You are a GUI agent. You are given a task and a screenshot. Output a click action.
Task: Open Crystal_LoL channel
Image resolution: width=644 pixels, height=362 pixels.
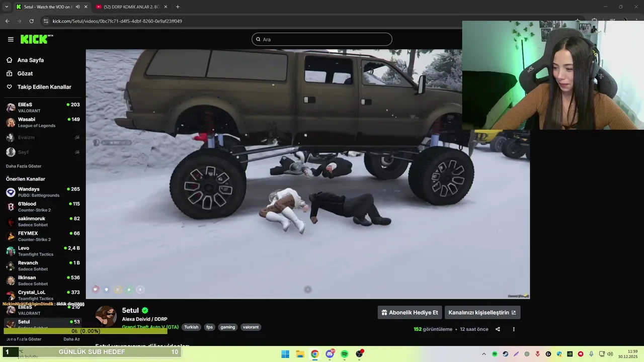coord(43,295)
